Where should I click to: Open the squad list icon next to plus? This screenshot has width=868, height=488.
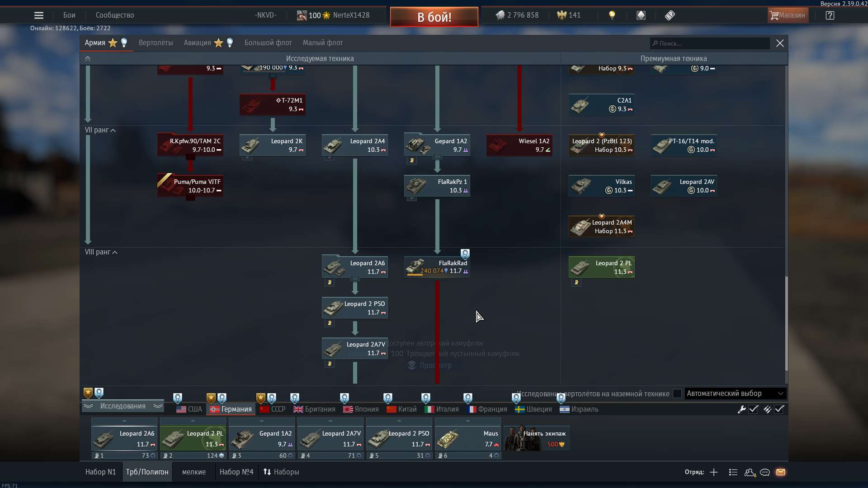[x=733, y=472]
